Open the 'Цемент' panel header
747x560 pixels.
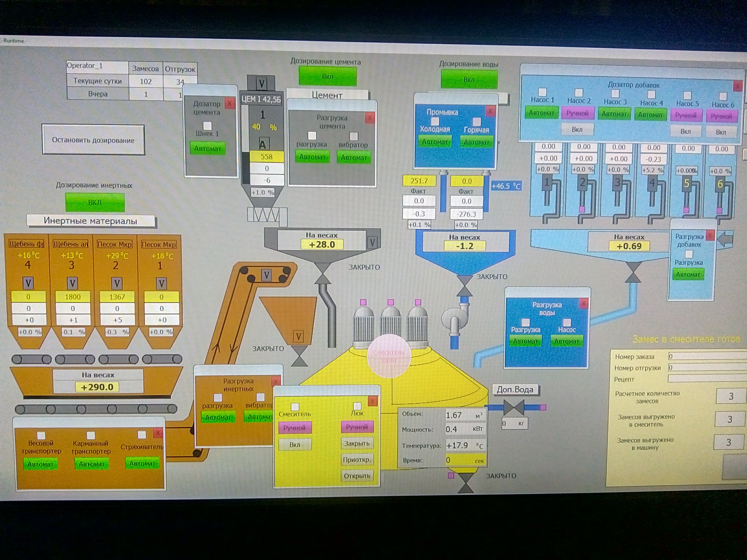327,95
